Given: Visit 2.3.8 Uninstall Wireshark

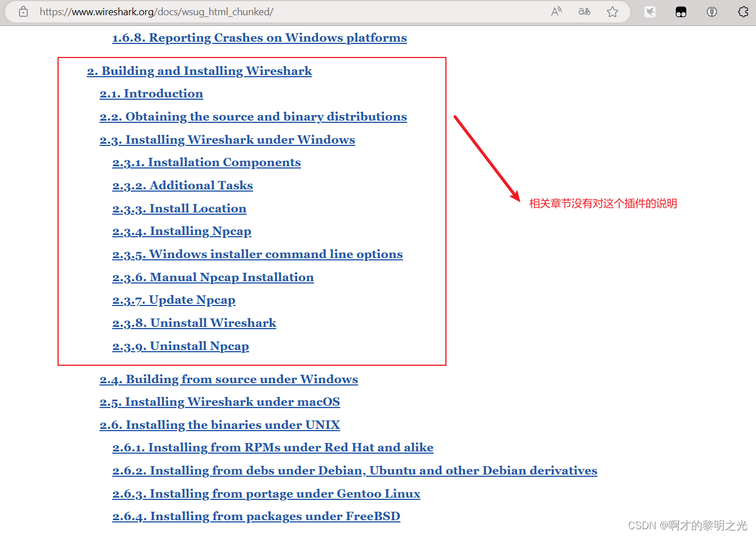Looking at the screenshot, I should [x=194, y=323].
